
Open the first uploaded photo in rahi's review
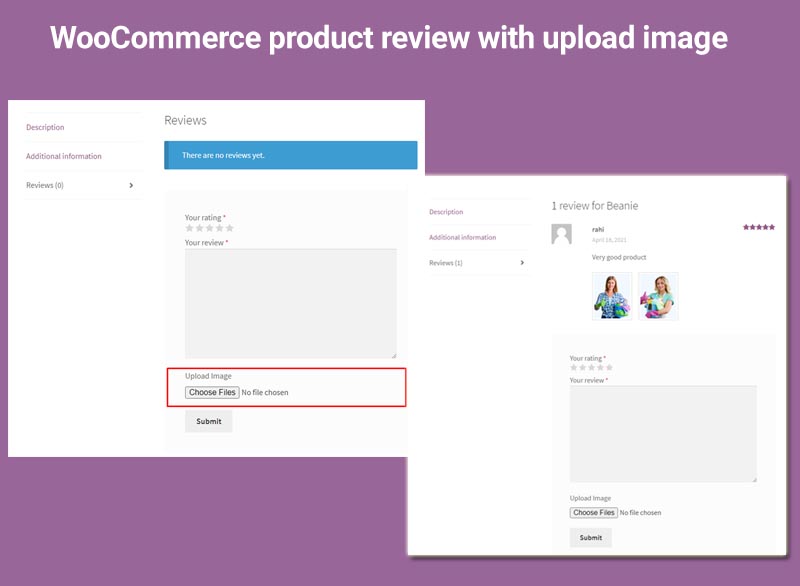tap(612, 296)
